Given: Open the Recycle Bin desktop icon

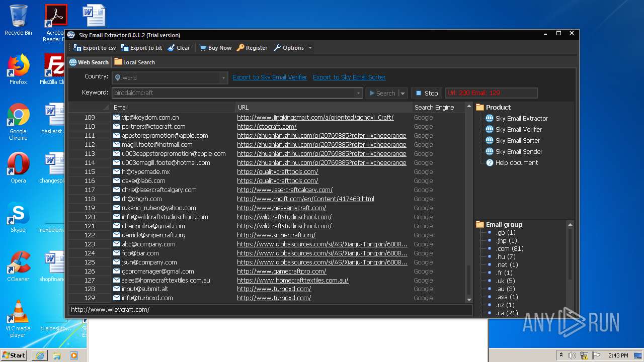Looking at the screenshot, I should (x=18, y=20).
